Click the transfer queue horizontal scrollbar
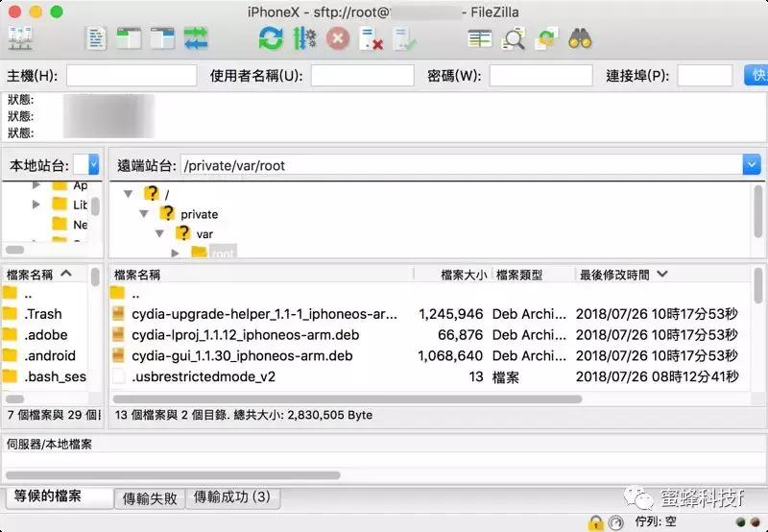 (x=173, y=475)
